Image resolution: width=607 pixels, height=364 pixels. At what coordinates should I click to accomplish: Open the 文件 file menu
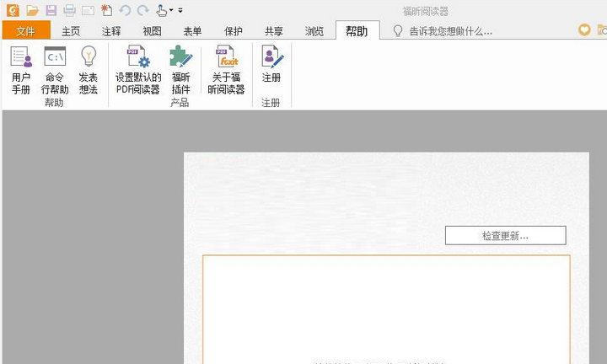[26, 30]
